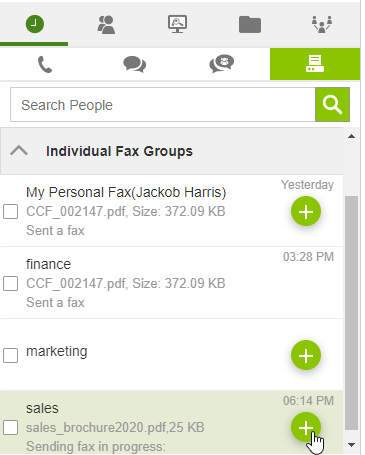
Task: Tick the marketing group checkbox
Action: click(10, 355)
